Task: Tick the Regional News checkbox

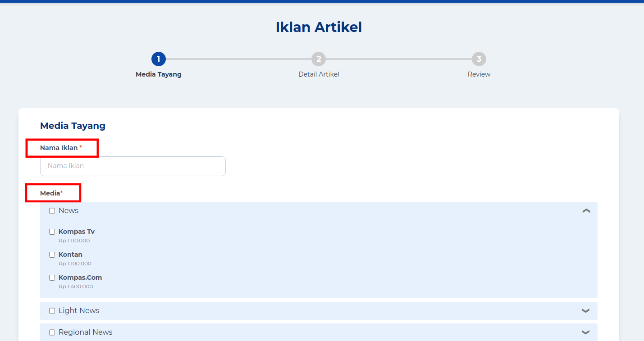Action: [52, 332]
